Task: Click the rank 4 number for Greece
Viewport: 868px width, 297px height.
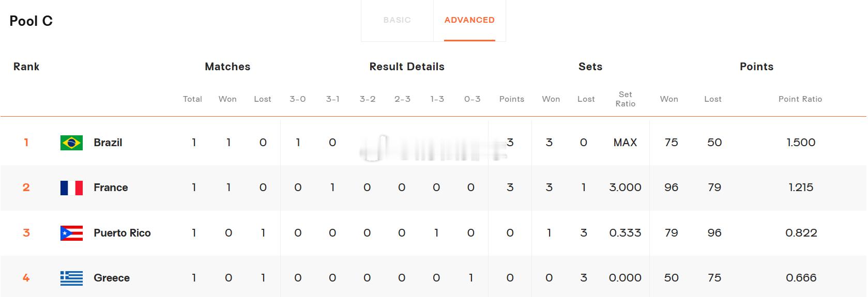Action: (26, 278)
